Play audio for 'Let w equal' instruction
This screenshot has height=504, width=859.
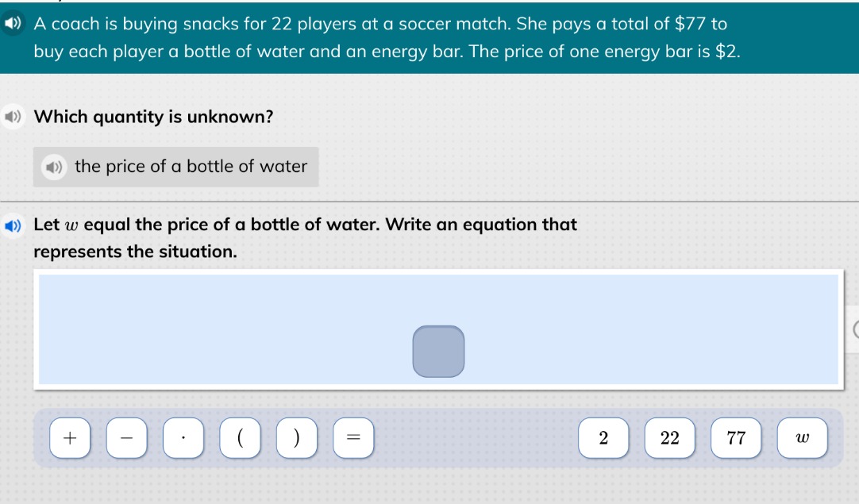pos(13,225)
